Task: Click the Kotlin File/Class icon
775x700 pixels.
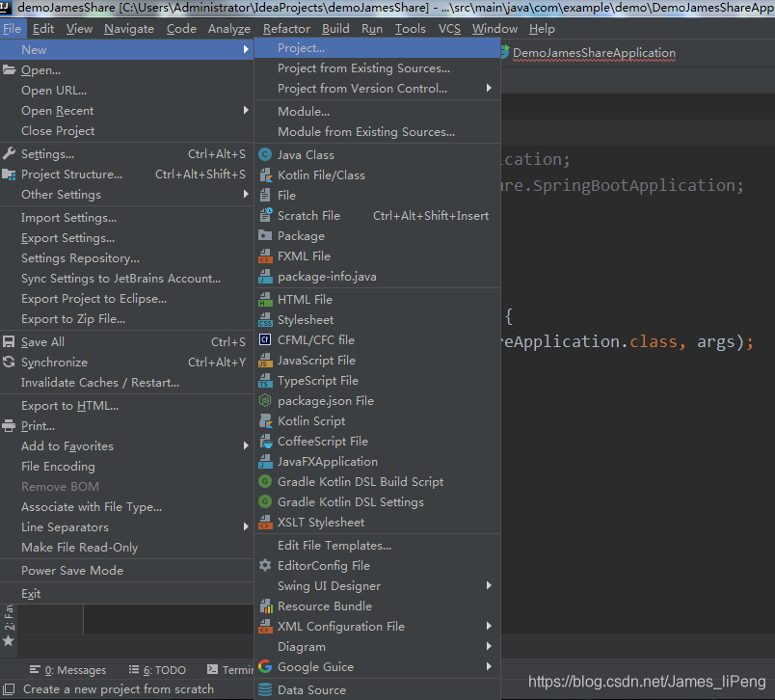Action: pos(265,175)
